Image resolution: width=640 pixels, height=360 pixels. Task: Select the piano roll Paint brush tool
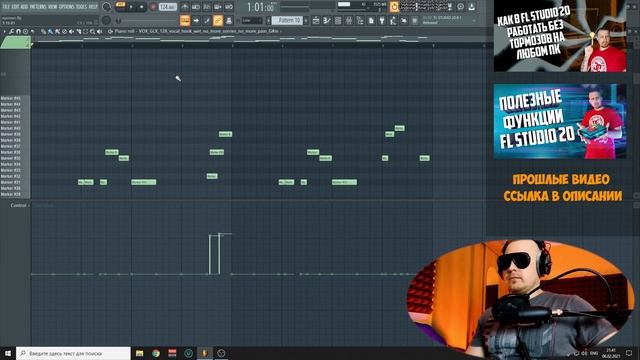50,31
